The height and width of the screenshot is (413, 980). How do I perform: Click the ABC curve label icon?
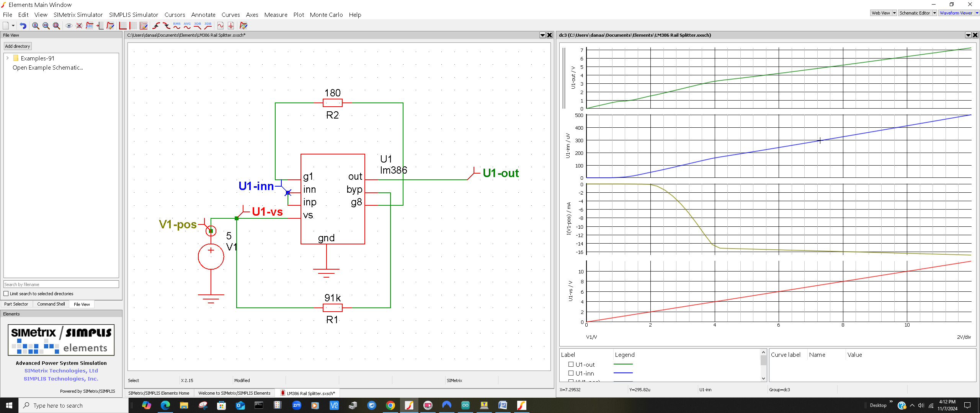click(x=90, y=26)
